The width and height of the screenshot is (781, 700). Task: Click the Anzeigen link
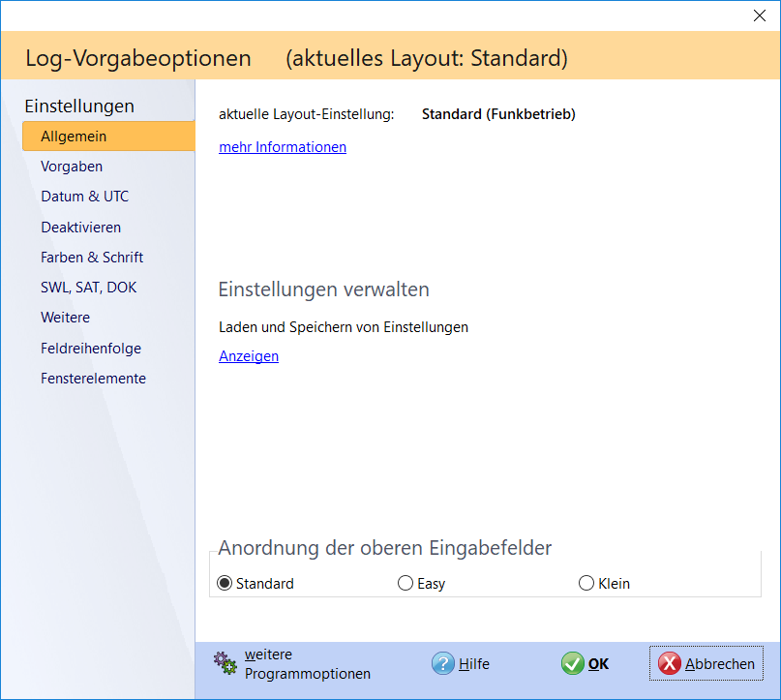[x=249, y=356]
